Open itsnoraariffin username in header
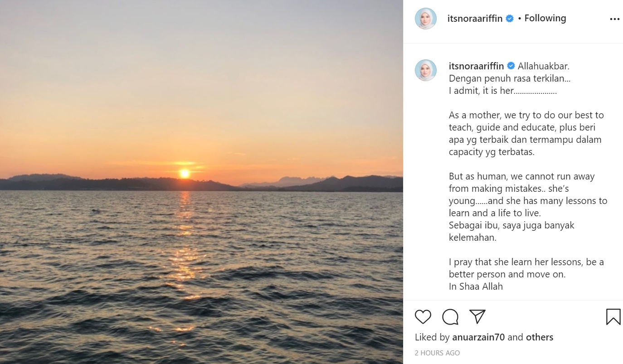The width and height of the screenshot is (623, 364). tap(475, 19)
